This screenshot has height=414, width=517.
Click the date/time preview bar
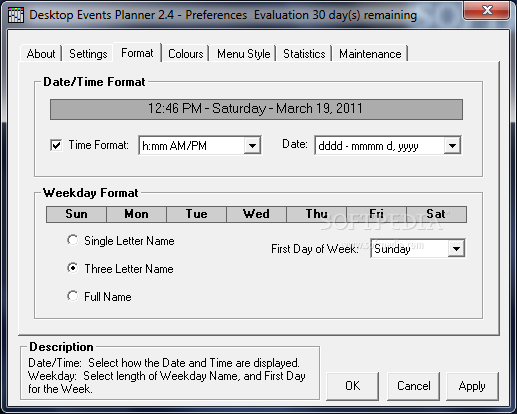coord(256,109)
